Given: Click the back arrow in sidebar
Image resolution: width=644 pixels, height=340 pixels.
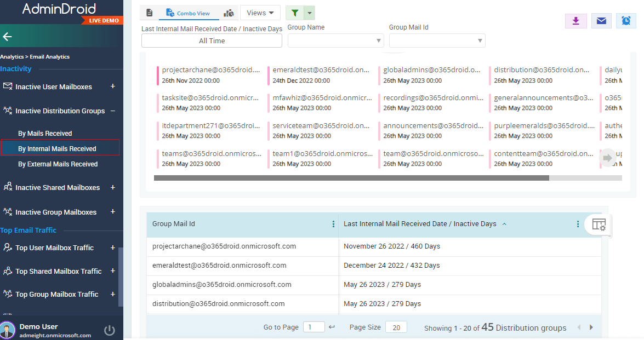Looking at the screenshot, I should (x=7, y=37).
